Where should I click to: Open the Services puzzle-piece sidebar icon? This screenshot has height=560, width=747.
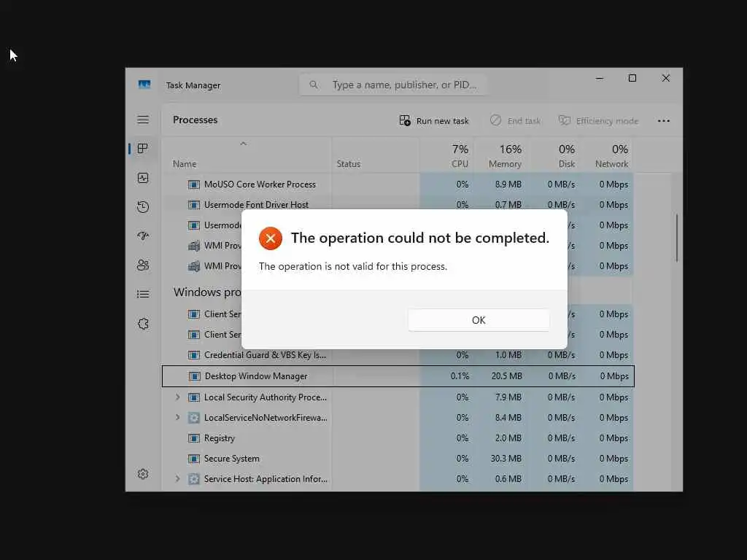pos(143,324)
